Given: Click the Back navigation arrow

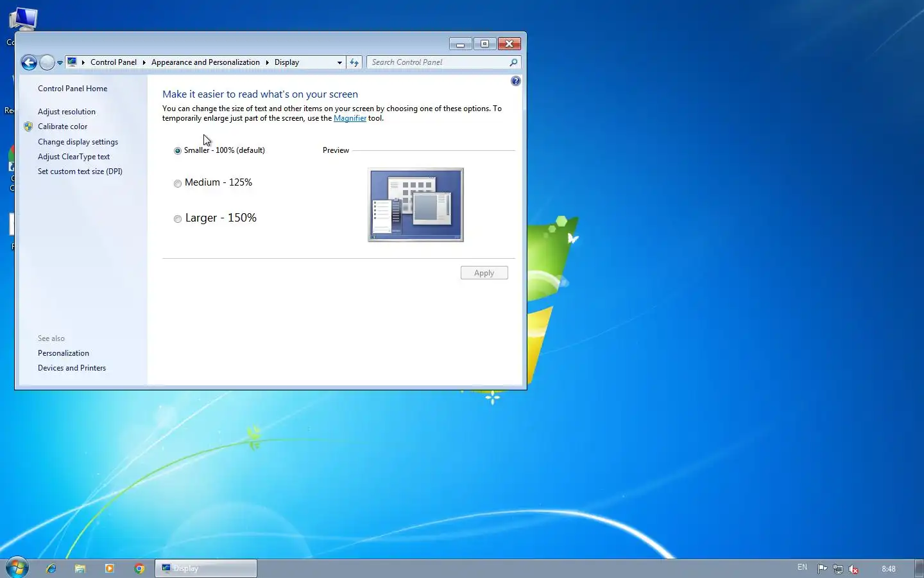Looking at the screenshot, I should coord(29,62).
